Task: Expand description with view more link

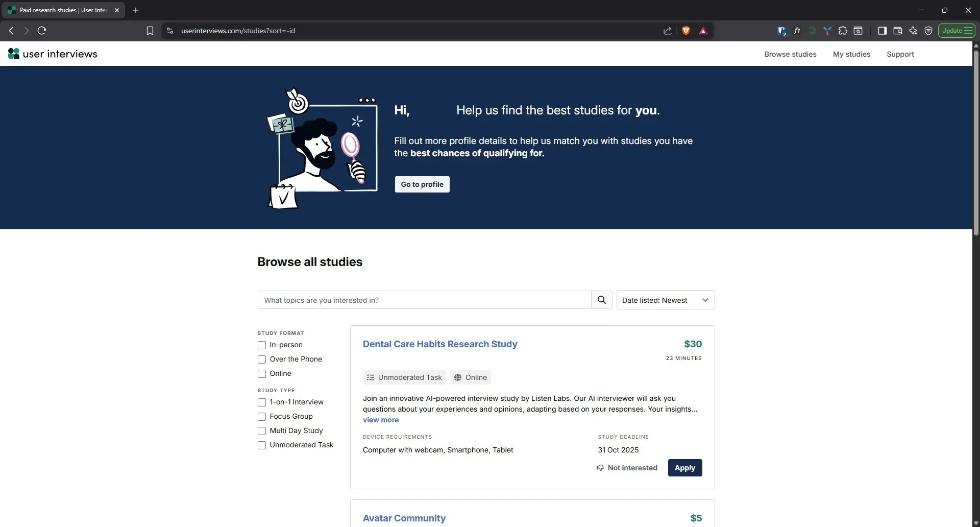Action: tap(380, 420)
